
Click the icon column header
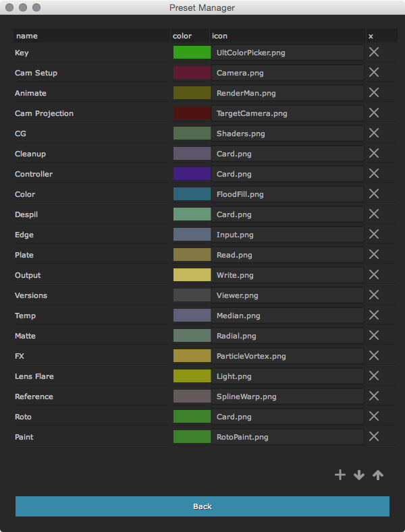[288, 36]
